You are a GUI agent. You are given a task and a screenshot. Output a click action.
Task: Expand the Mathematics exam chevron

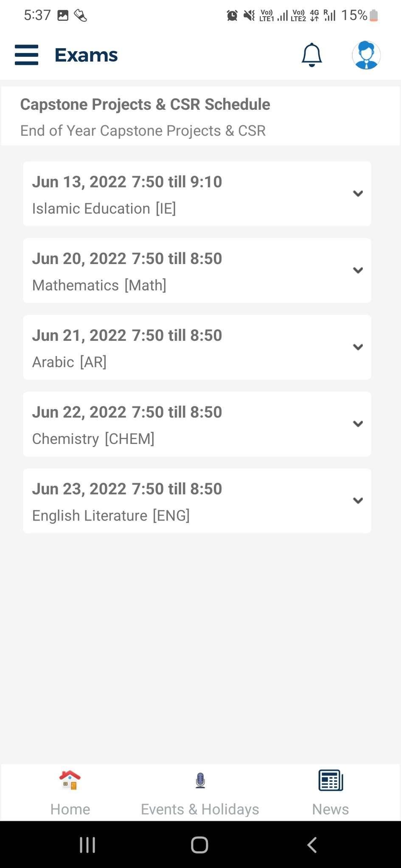(358, 270)
